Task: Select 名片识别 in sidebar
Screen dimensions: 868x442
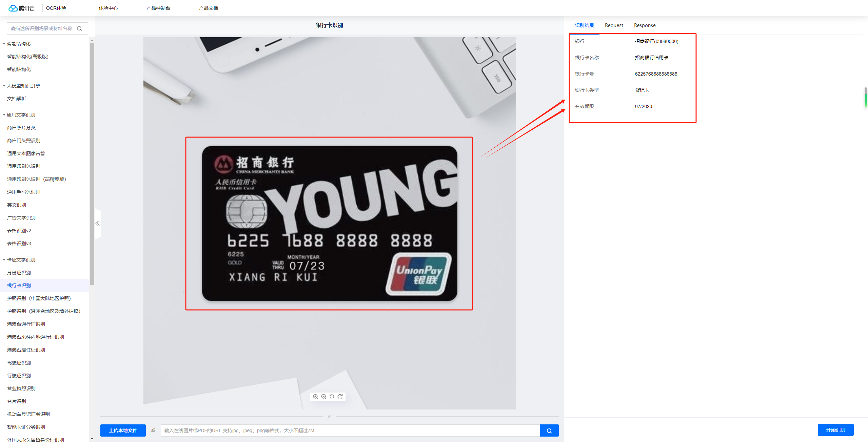Action: coord(17,401)
